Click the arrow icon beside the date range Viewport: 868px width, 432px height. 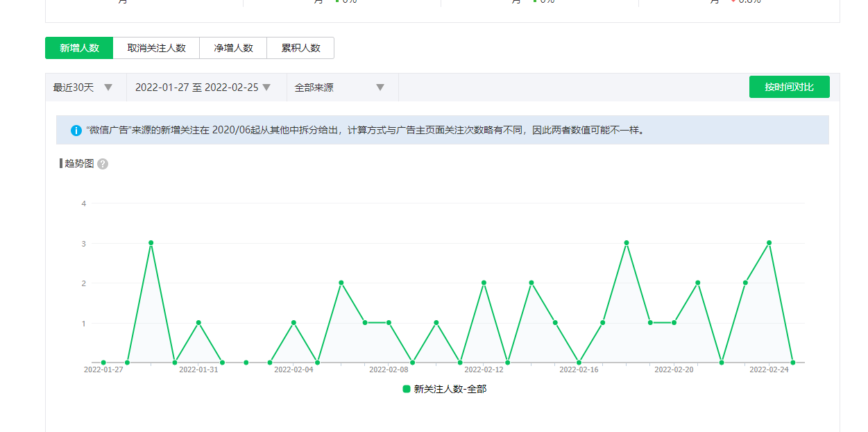[266, 88]
